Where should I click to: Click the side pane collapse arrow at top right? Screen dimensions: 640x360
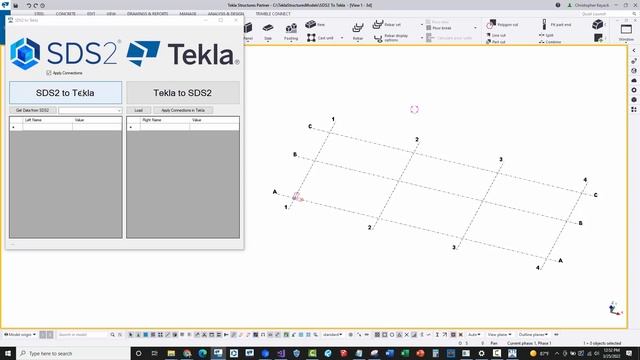tap(634, 51)
